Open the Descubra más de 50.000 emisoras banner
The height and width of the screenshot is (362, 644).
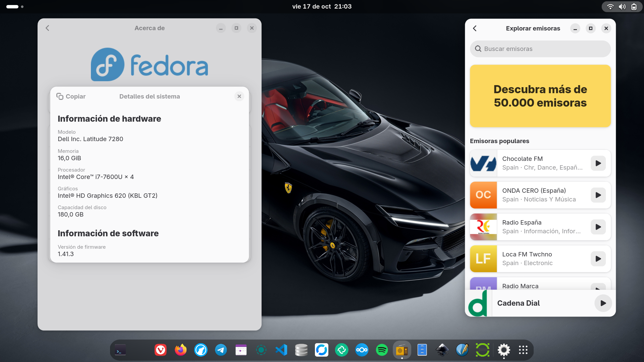click(x=540, y=96)
